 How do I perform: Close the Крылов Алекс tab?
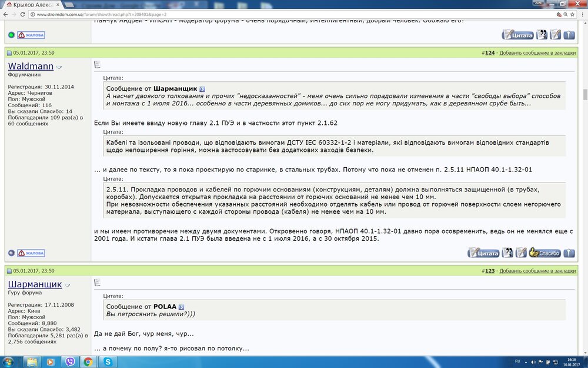coord(58,5)
